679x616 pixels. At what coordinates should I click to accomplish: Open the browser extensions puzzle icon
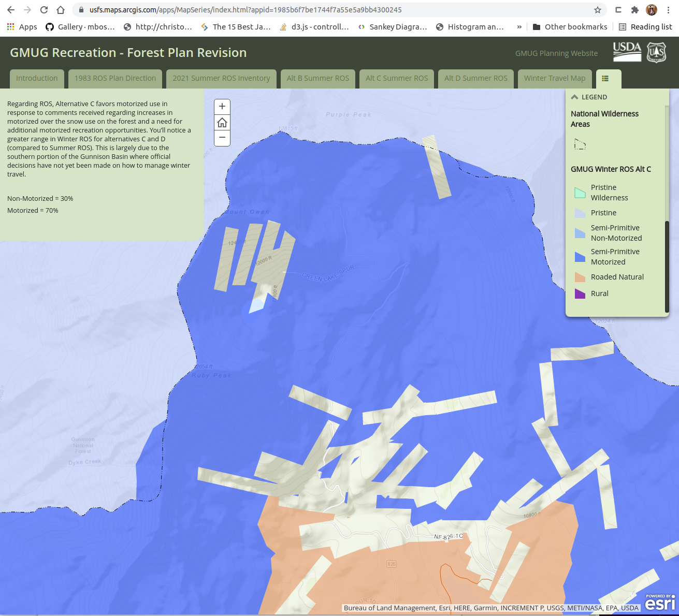[635, 10]
